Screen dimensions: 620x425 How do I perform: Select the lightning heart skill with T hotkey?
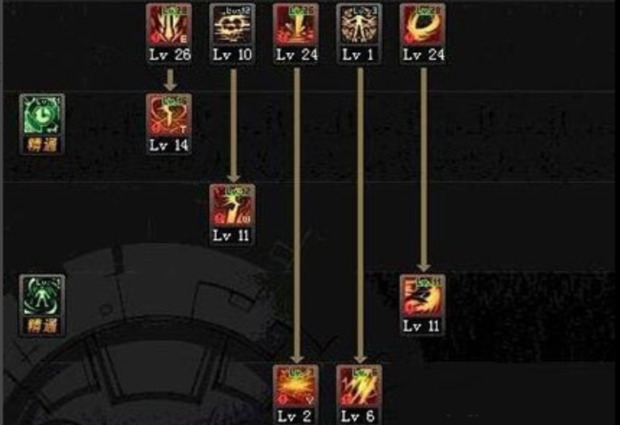point(169,115)
